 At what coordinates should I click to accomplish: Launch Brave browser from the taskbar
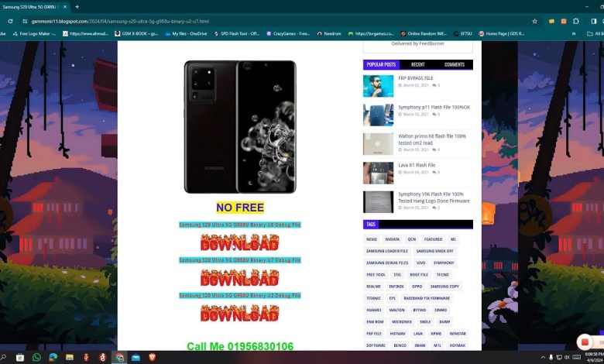tap(152, 357)
